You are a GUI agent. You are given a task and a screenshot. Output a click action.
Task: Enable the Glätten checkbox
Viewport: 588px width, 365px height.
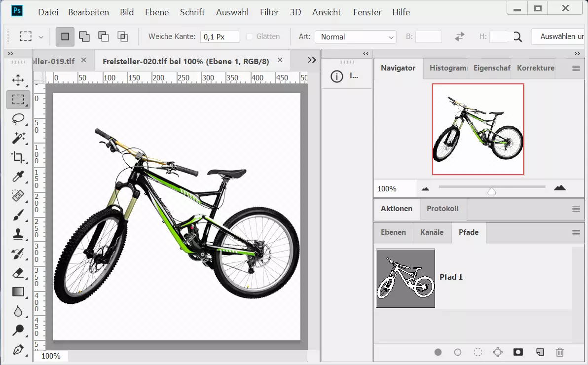250,36
